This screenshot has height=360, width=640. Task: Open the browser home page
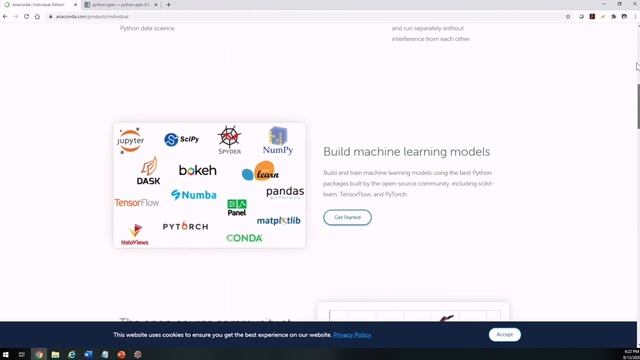(37, 17)
